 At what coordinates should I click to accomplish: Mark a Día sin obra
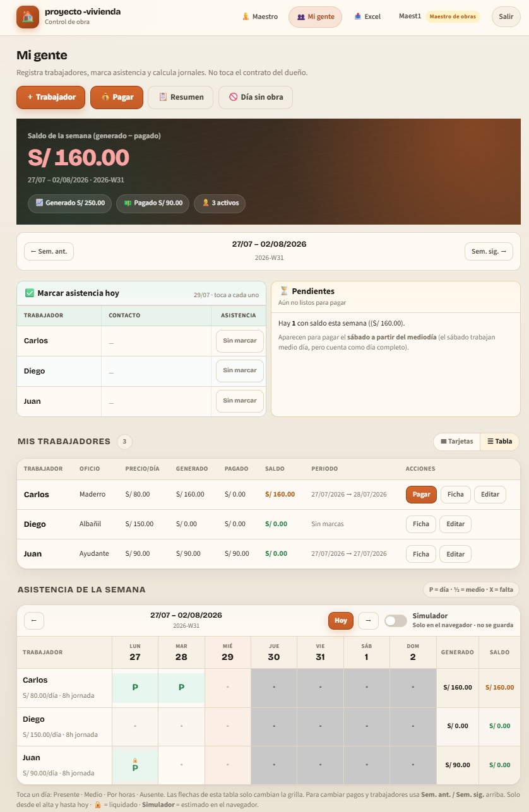tap(256, 97)
